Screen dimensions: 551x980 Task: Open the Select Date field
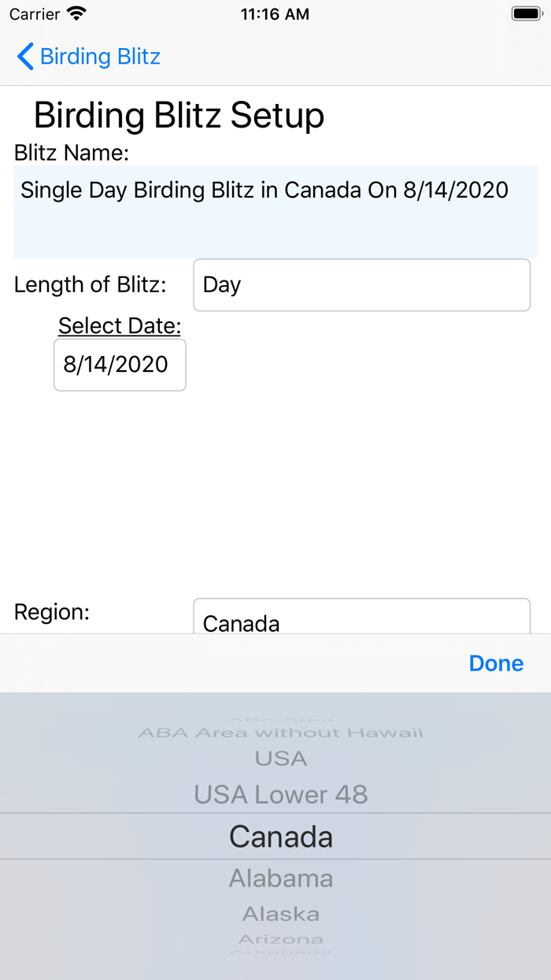pyautogui.click(x=120, y=365)
